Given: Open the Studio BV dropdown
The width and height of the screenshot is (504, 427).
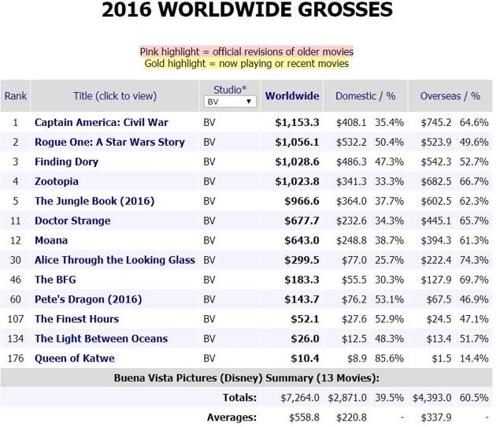Looking at the screenshot, I should pyautogui.click(x=229, y=102).
